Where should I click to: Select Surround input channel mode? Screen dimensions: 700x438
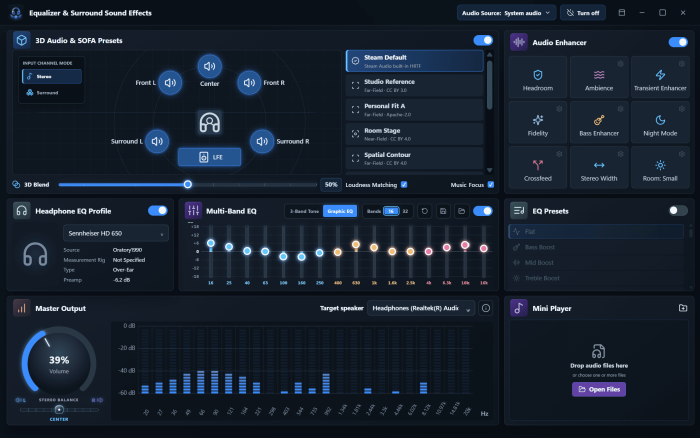[52, 92]
